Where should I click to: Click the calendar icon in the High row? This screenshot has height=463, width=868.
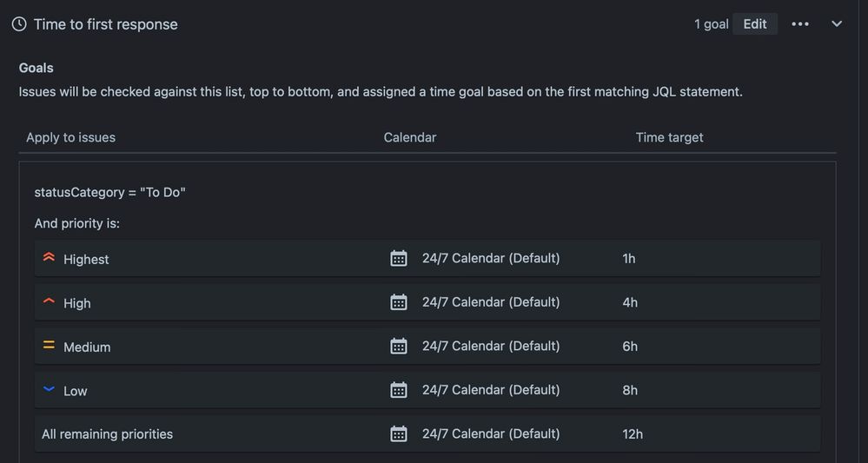point(399,302)
